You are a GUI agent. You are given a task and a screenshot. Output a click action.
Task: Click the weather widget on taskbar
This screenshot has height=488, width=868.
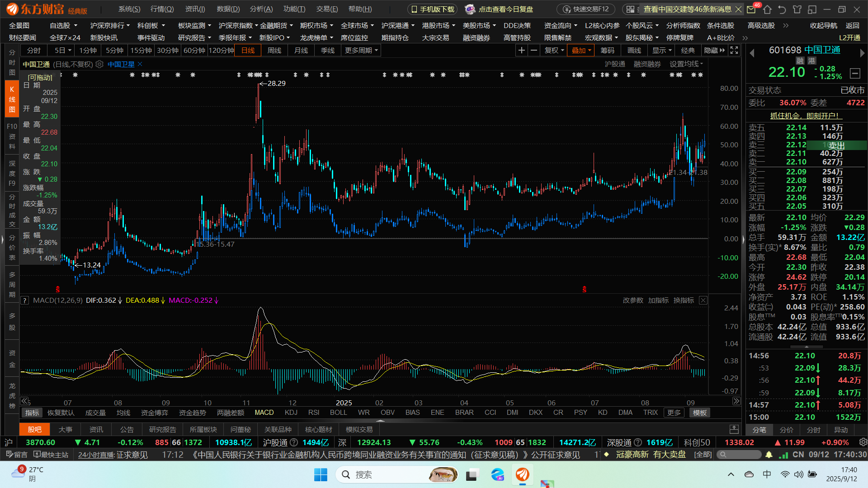(28, 474)
